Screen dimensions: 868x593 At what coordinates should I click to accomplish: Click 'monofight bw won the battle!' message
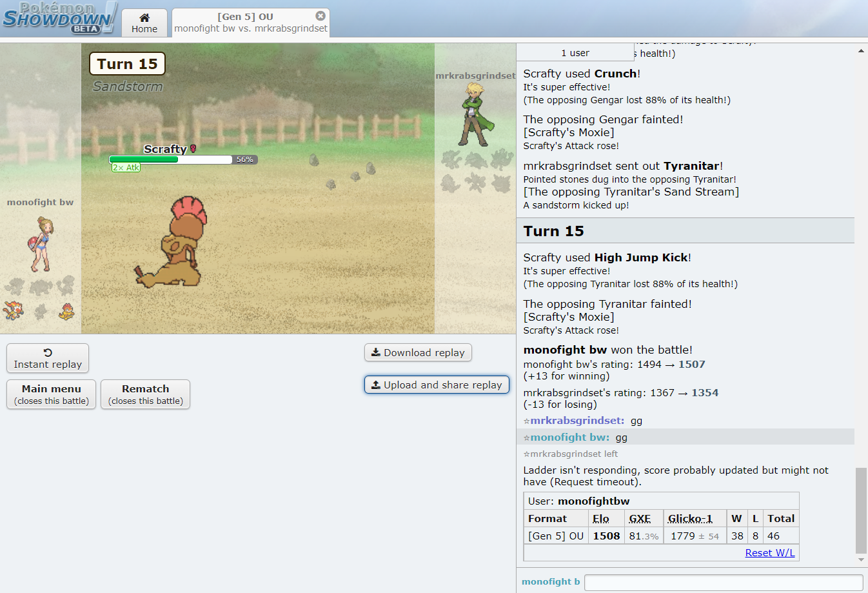607,350
